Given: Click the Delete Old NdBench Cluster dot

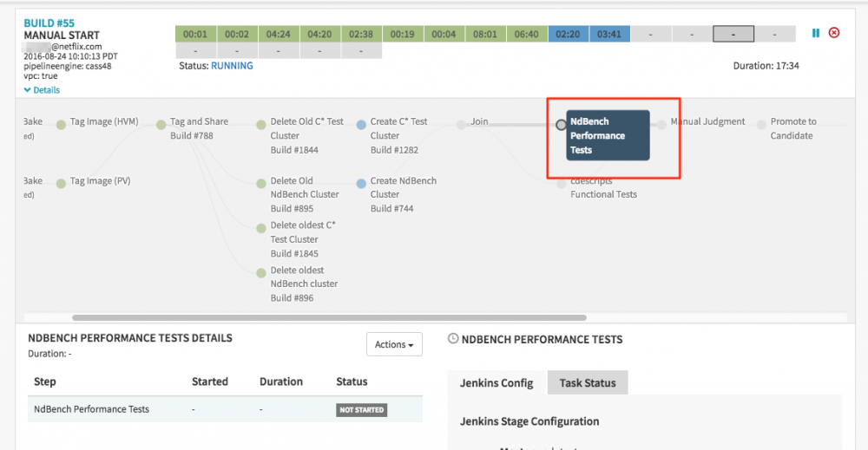Looking at the screenshot, I should (261, 184).
